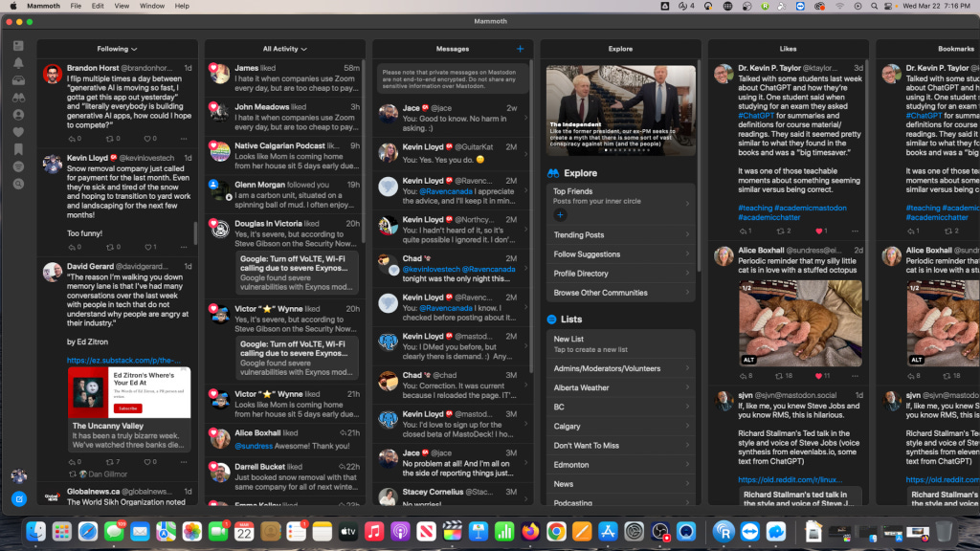Open the Explore binoculars sidebar icon

pyautogui.click(x=18, y=99)
